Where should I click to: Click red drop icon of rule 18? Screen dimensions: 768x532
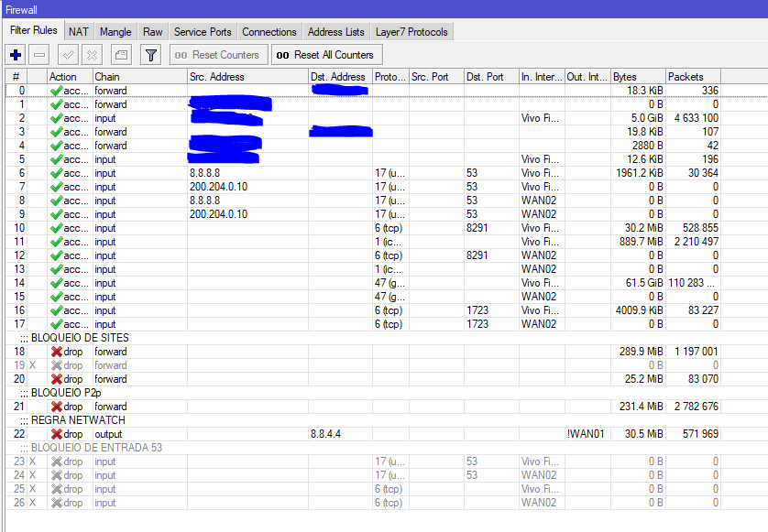(x=57, y=352)
